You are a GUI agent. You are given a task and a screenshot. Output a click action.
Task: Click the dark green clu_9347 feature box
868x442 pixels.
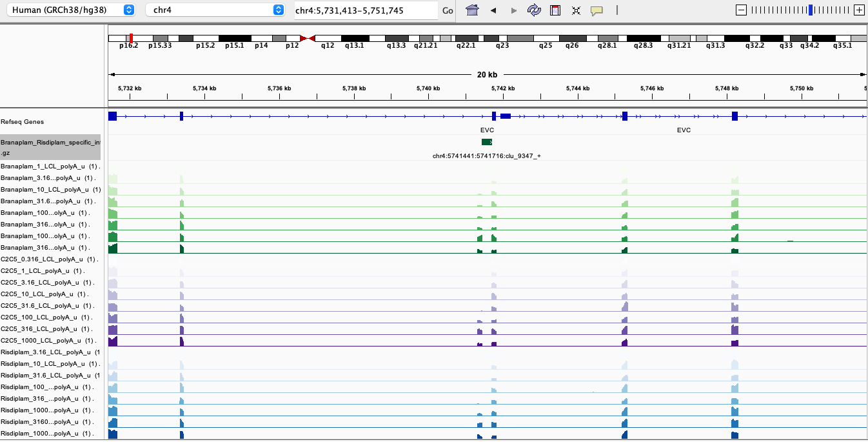pos(487,142)
